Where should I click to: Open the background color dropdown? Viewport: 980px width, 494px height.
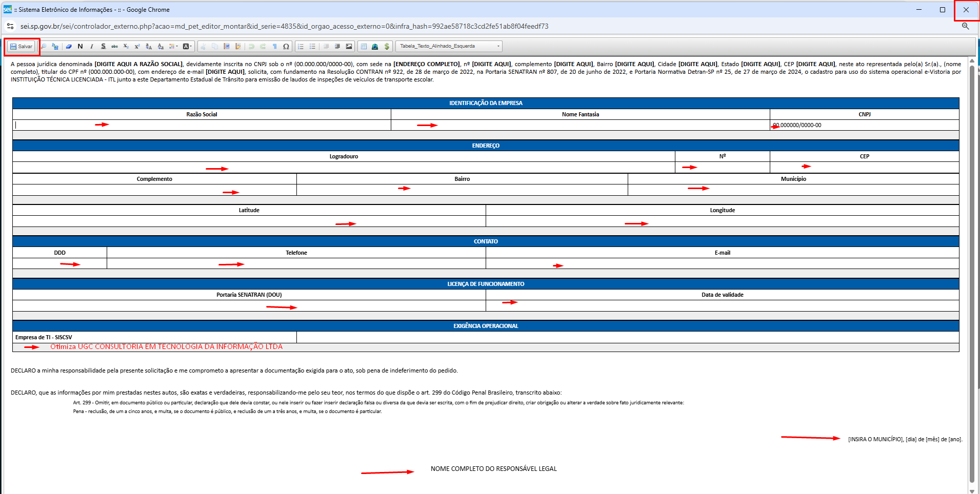click(x=187, y=47)
